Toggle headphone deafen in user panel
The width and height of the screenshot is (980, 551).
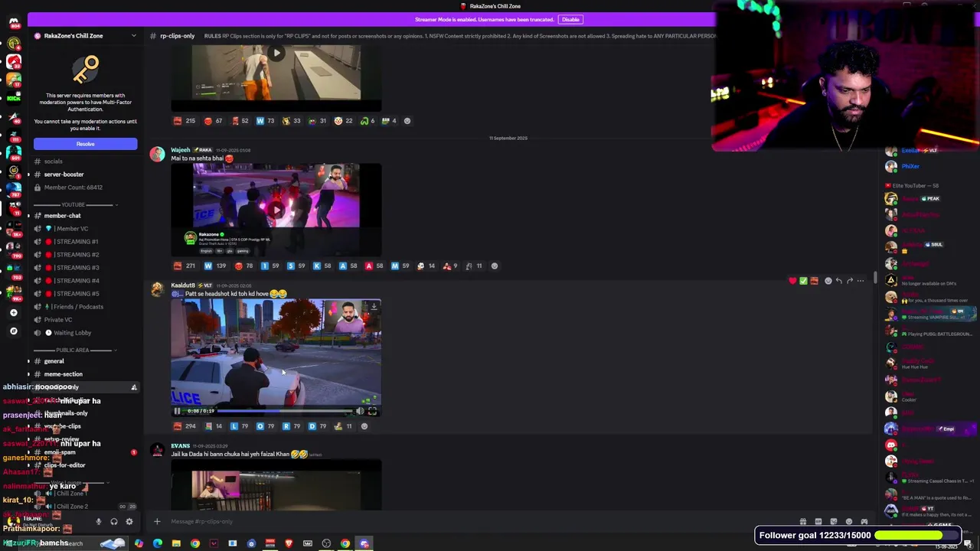click(113, 522)
